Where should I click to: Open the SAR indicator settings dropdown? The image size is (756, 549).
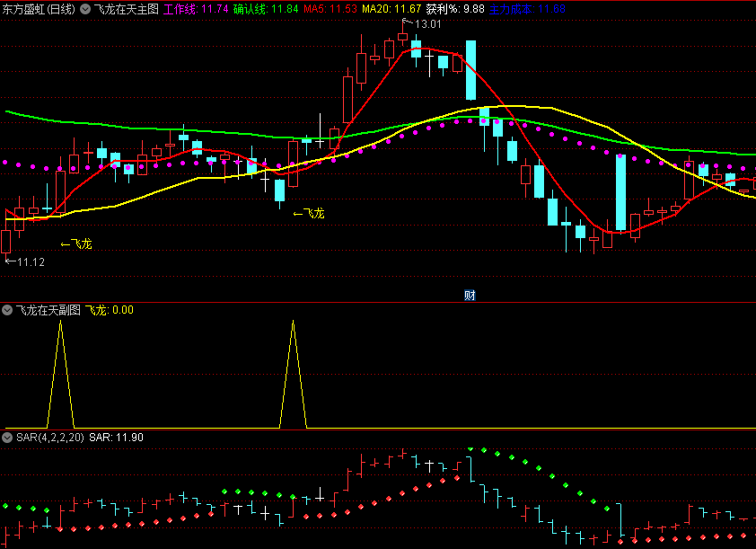7,438
